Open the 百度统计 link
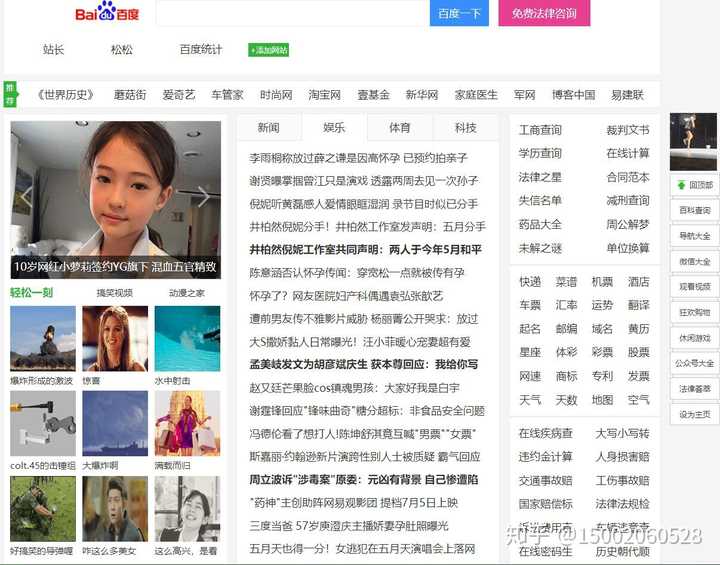 click(x=201, y=49)
